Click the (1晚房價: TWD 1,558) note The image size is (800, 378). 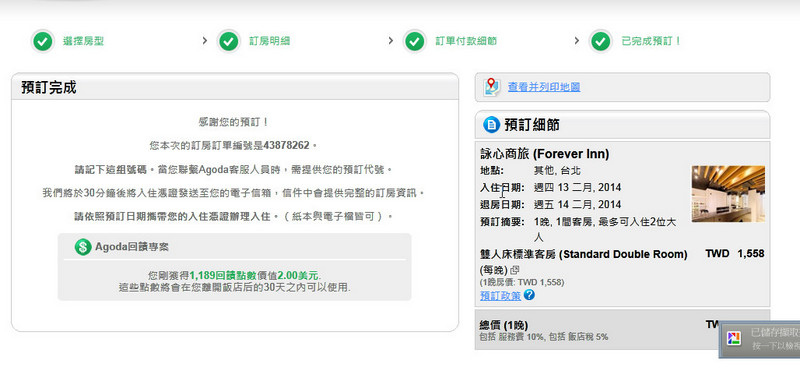point(522,282)
